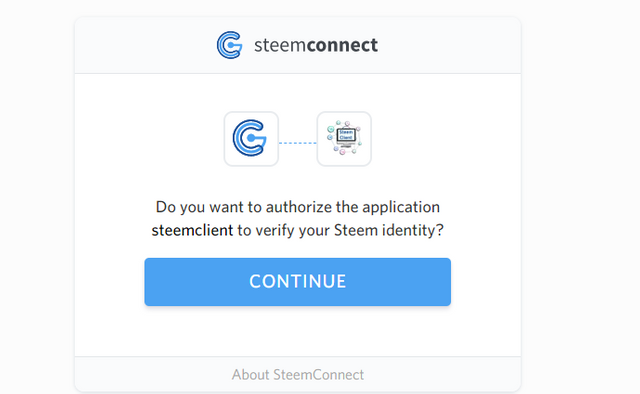The height and width of the screenshot is (394, 640).
Task: Click the steemconnect wordmark text
Action: coord(316,45)
